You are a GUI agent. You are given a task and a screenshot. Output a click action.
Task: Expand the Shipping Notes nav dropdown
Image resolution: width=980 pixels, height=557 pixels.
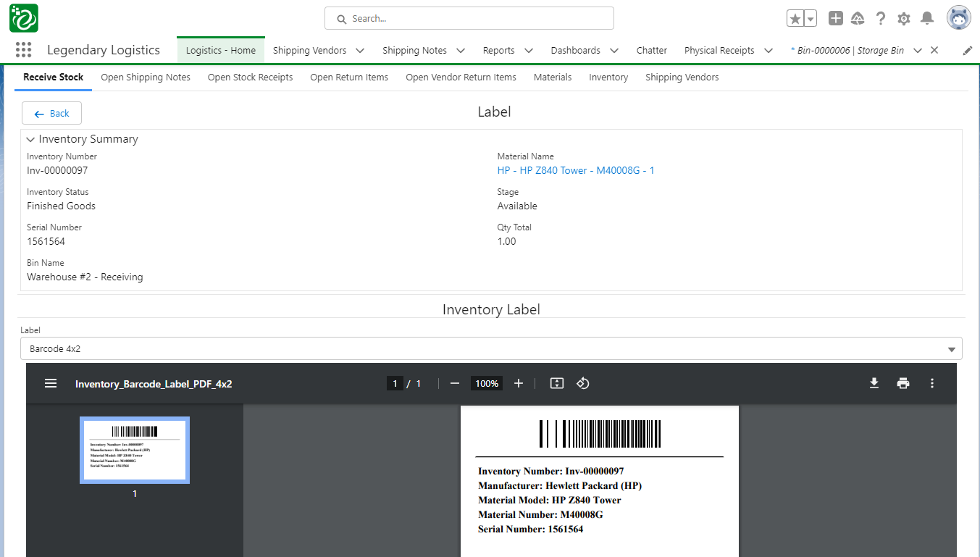[461, 51]
